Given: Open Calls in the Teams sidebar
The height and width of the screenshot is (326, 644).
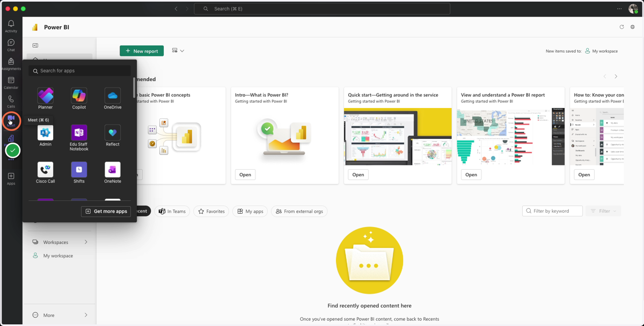Looking at the screenshot, I should pos(11,102).
